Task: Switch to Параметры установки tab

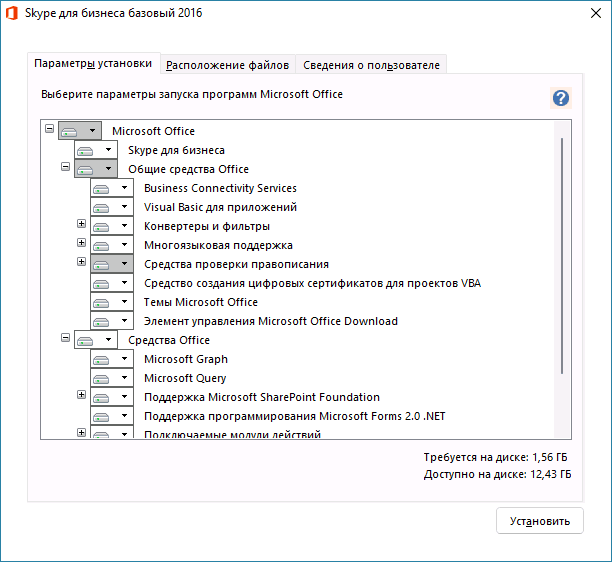Action: pyautogui.click(x=93, y=63)
